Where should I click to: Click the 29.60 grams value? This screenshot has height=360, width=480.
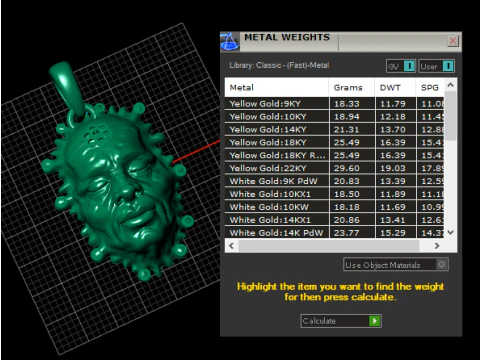point(347,168)
